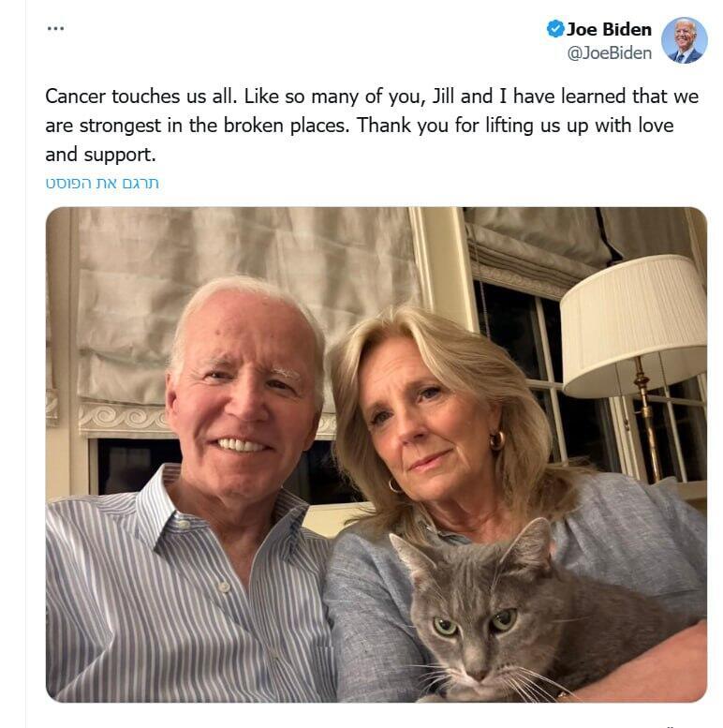Select the tweet's first line starting 'Cancer touches'
723x728 pixels.
(372, 97)
